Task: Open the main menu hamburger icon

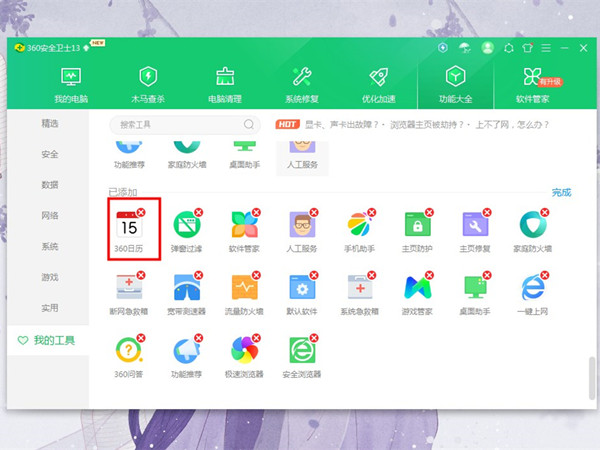Action: pyautogui.click(x=546, y=48)
